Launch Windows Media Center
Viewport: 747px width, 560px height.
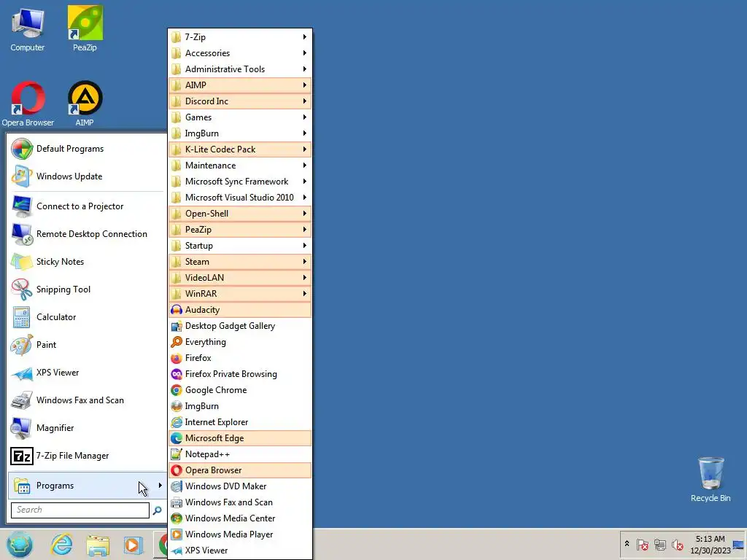240,518
